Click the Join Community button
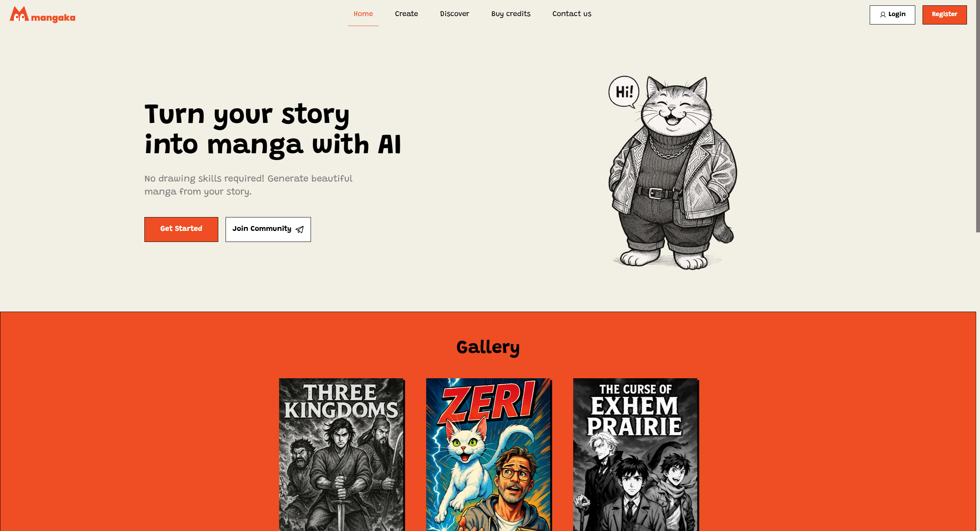 (x=268, y=229)
